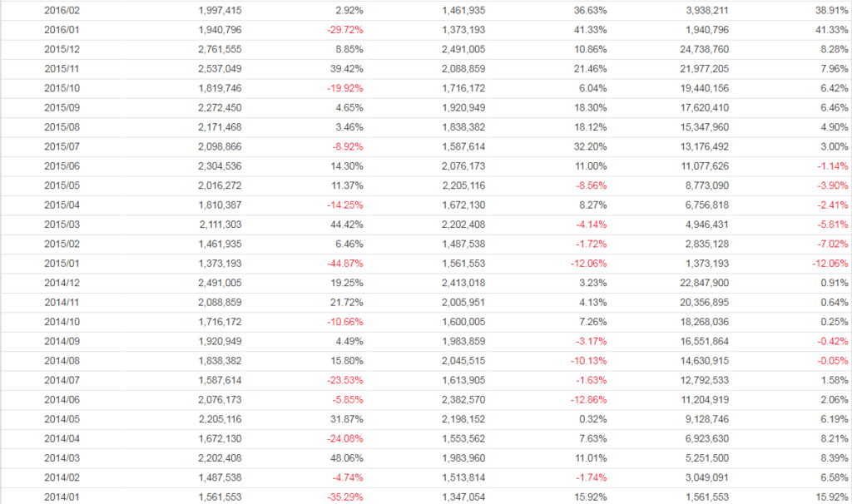This screenshot has width=852, height=504.
Task: Click the red -7.02% value
Action: [832, 245]
